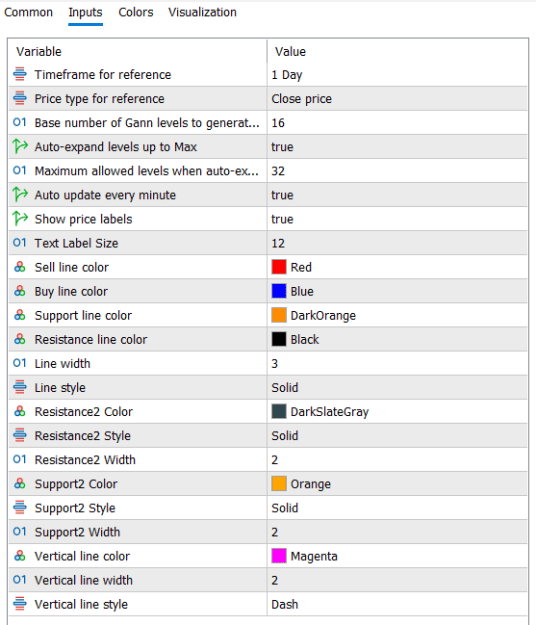Image resolution: width=536 pixels, height=625 pixels.
Task: Switch to the Visualization tab
Action: point(202,12)
